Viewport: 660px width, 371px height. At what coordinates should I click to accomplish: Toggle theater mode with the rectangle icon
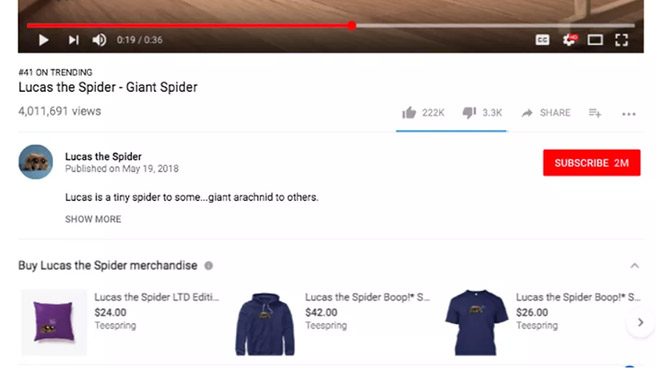(x=595, y=40)
